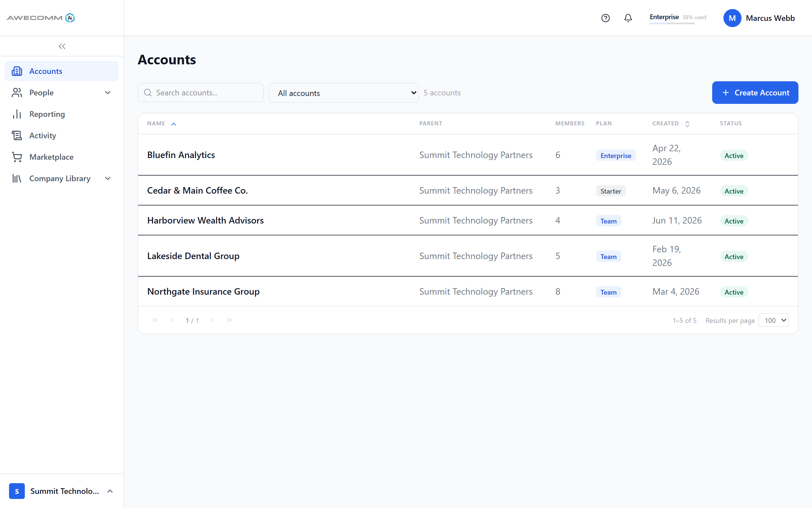Image resolution: width=812 pixels, height=508 pixels.
Task: Change the results per page dropdown
Action: coord(773,320)
